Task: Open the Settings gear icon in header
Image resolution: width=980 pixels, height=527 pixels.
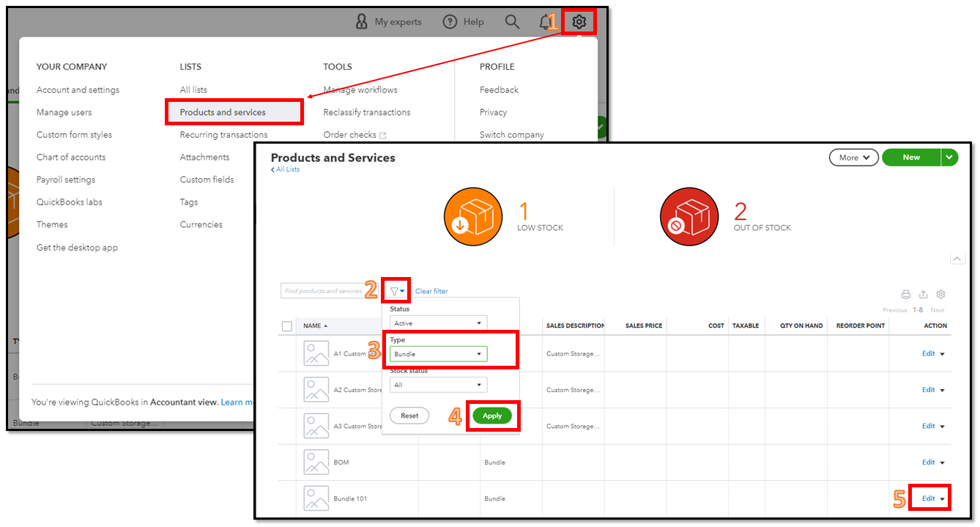Action: 579,22
